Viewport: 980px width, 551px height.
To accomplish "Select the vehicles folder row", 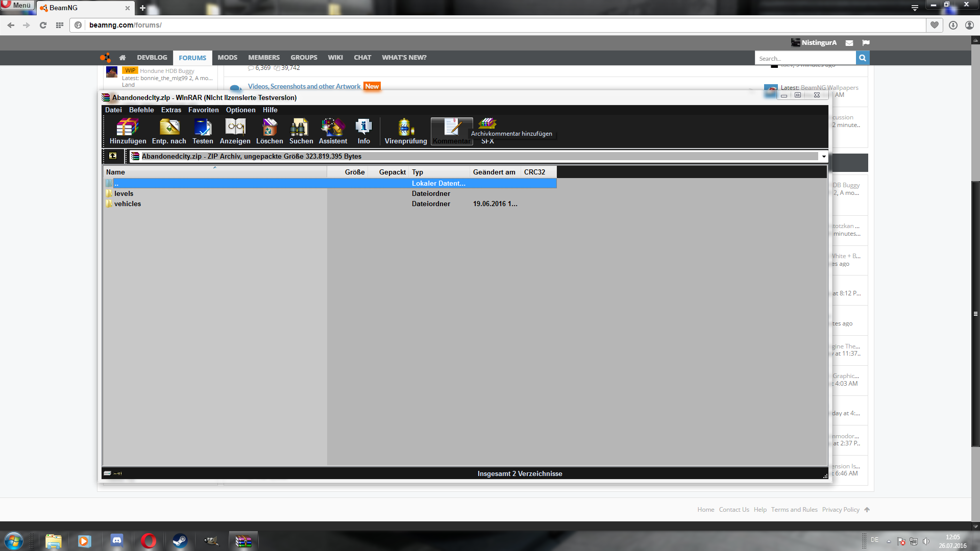I will pos(330,204).
